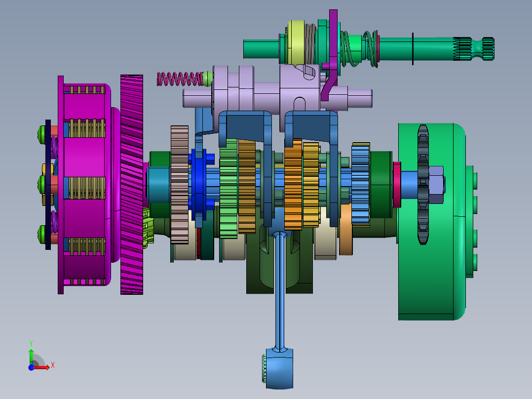Select the large magenta helical clutch gear
The image size is (532, 399).
132,184
